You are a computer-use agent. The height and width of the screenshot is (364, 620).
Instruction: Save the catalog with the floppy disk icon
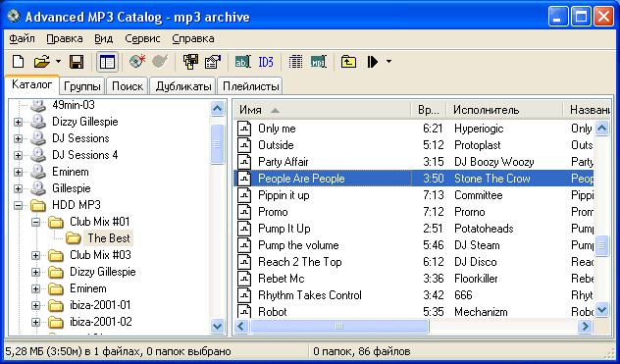pos(77,62)
